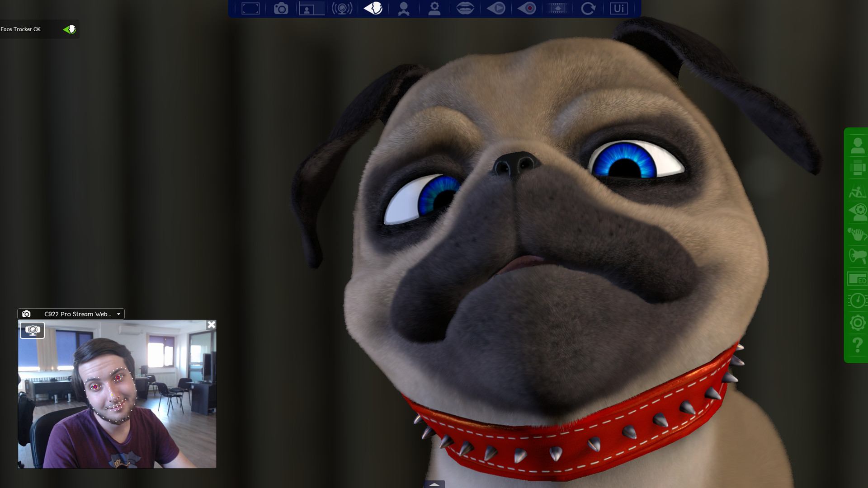
Task: Toggle face tracking with the head icon
Action: (373, 8)
